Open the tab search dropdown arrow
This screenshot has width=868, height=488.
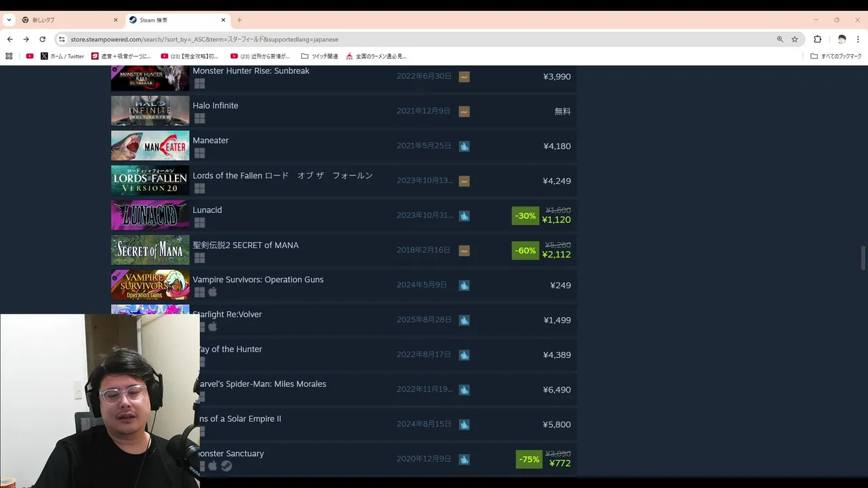point(9,20)
